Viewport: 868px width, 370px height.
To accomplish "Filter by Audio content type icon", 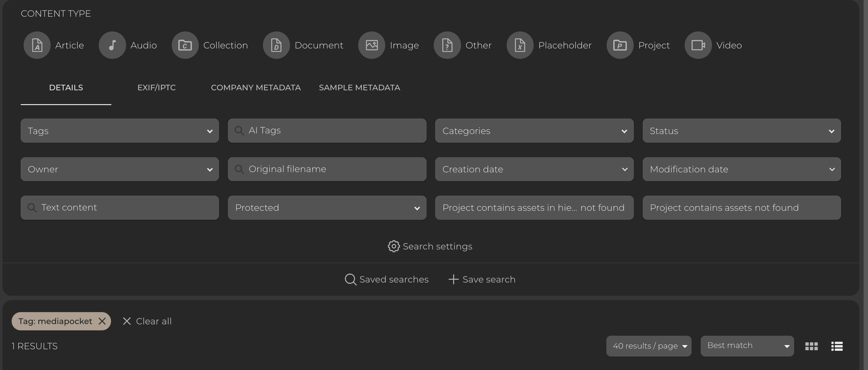I will pyautogui.click(x=112, y=45).
